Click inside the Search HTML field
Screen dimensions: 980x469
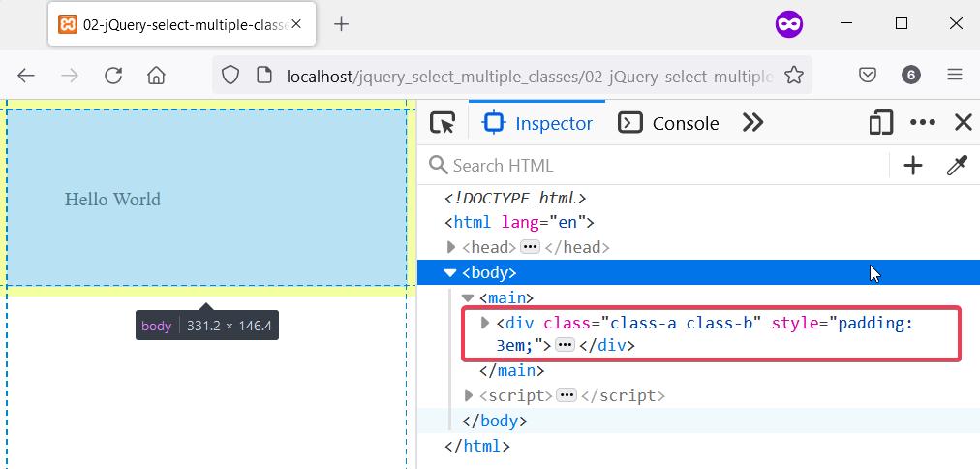tap(658, 166)
